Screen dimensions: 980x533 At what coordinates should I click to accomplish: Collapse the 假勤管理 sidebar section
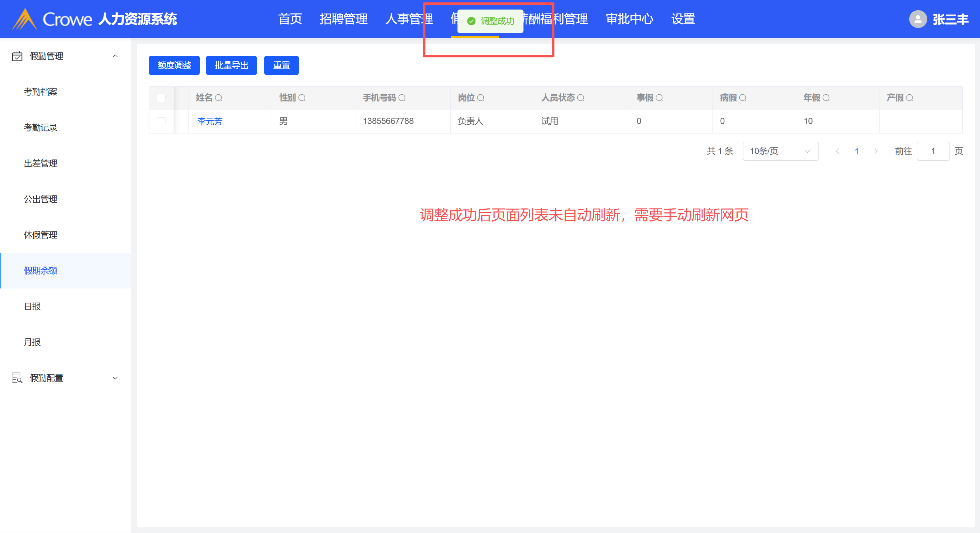click(115, 56)
